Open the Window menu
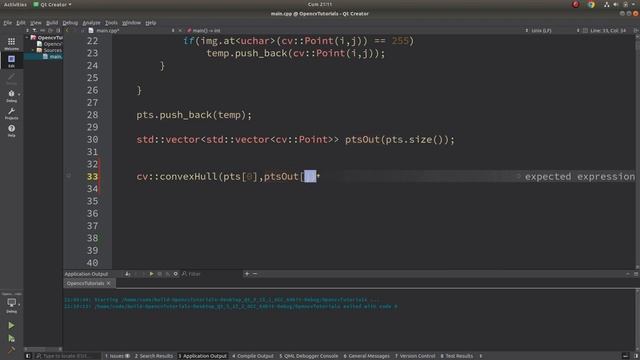 point(131,23)
